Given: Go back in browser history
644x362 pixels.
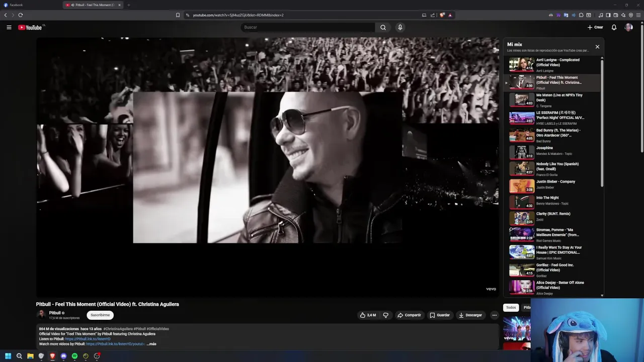Looking at the screenshot, I should (6, 15).
